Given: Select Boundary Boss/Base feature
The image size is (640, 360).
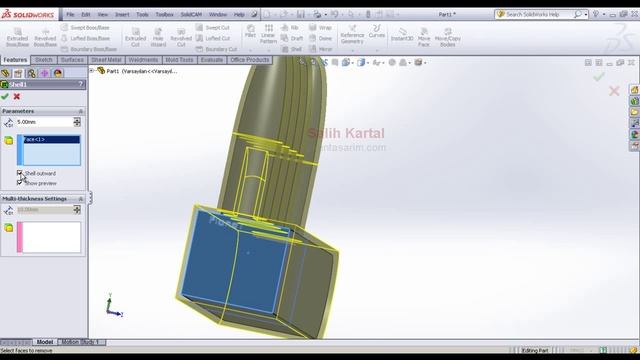Looking at the screenshot, I should [89, 49].
